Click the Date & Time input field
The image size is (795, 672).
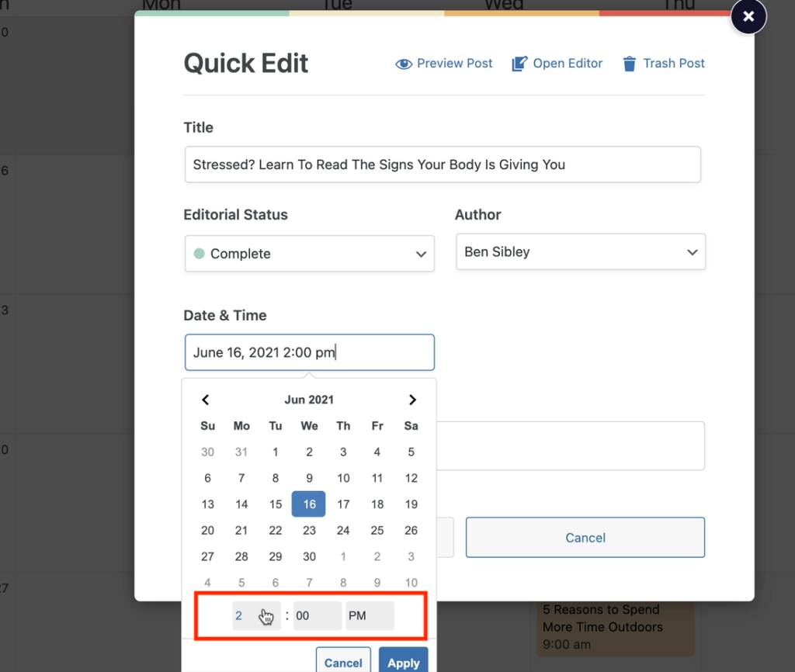coord(309,352)
